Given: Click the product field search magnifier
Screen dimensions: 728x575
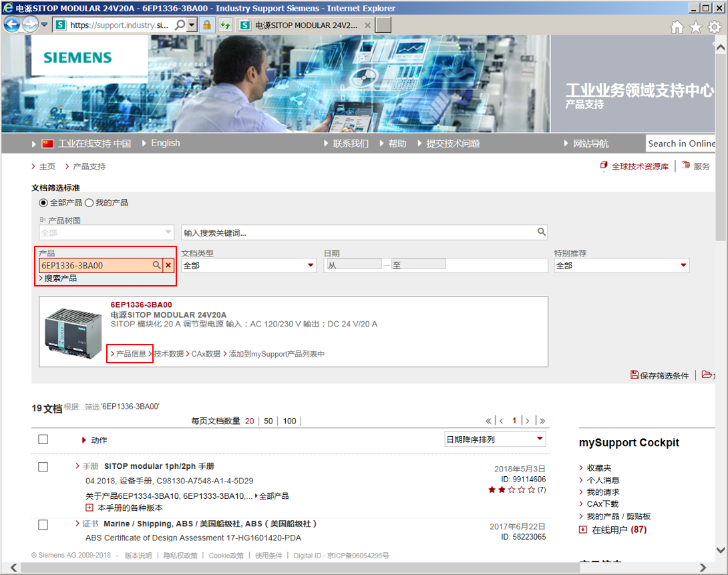Looking at the screenshot, I should 156,265.
